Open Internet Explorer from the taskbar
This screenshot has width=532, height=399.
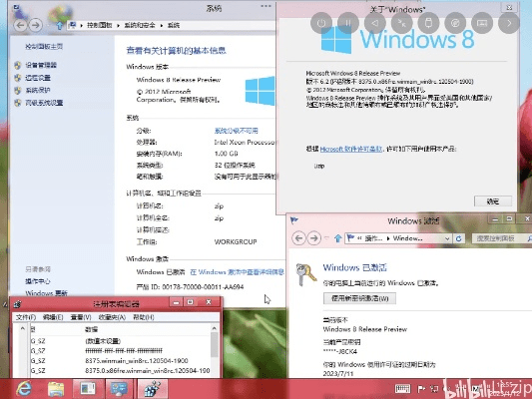click(x=24, y=388)
